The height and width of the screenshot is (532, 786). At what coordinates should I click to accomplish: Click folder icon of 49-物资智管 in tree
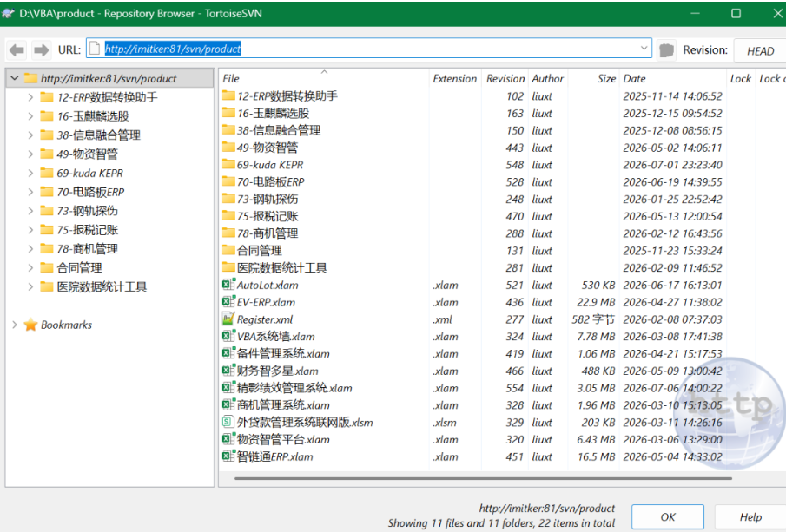47,154
